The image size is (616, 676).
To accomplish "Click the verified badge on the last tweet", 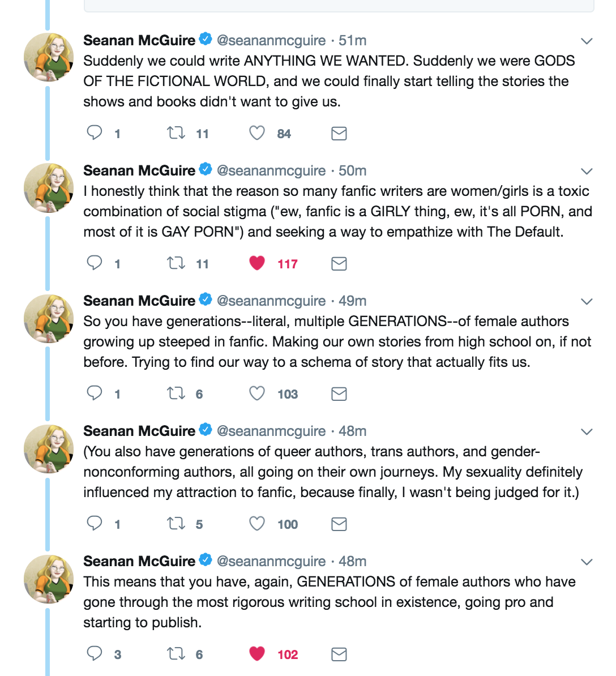I will [206, 561].
